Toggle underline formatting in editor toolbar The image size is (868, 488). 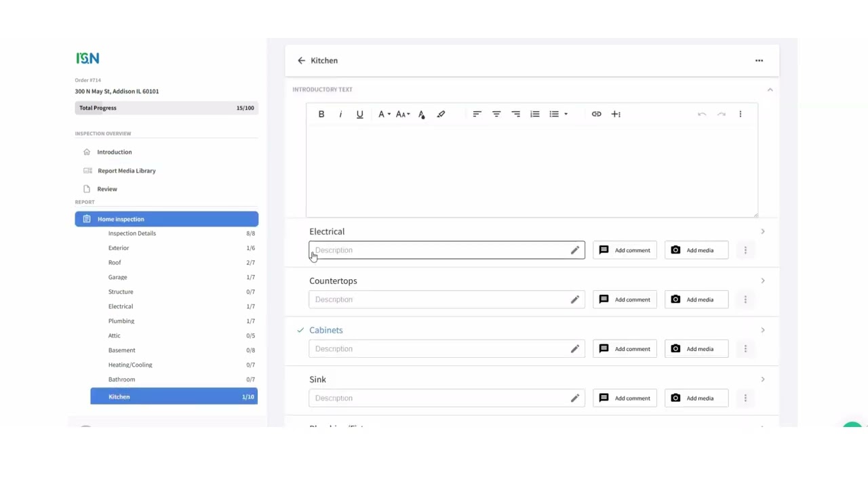(x=360, y=114)
